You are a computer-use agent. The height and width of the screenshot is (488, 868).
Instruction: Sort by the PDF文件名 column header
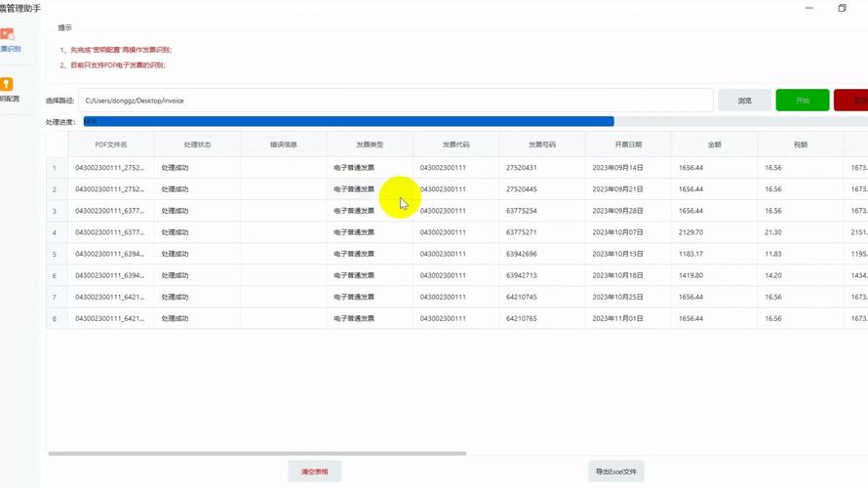[111, 144]
